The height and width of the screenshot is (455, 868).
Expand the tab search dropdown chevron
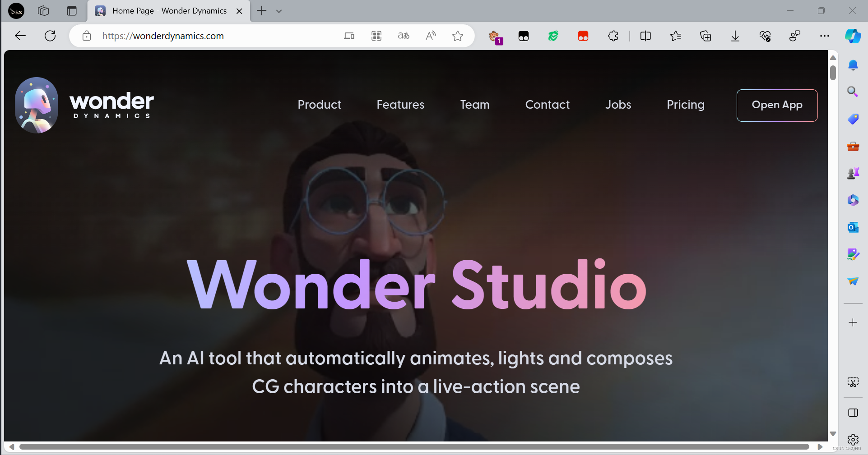pos(279,11)
